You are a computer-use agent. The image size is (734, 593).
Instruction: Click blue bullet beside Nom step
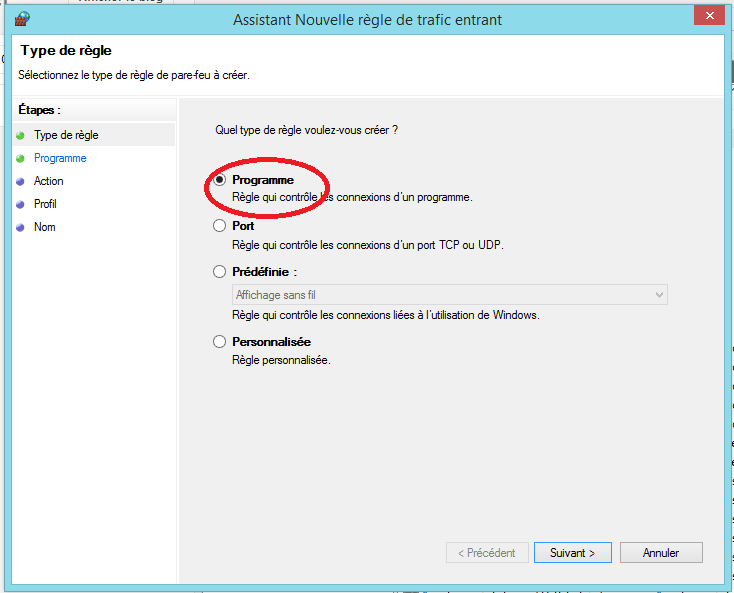point(20,227)
